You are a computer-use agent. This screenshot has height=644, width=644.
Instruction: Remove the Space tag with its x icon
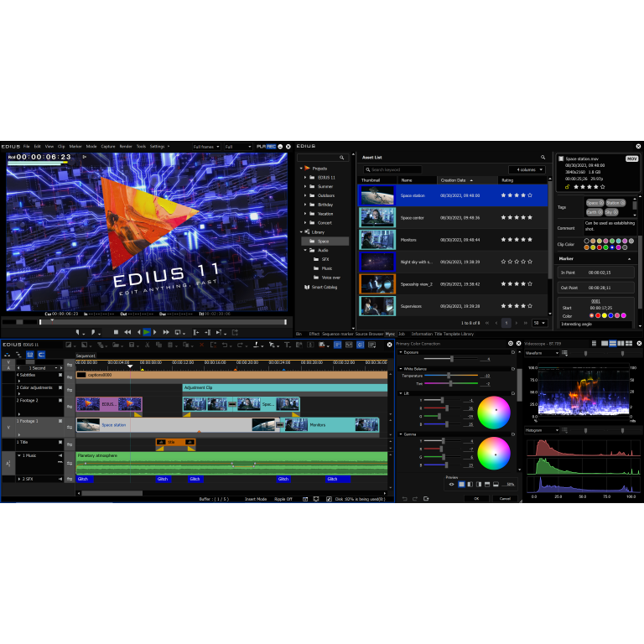(x=601, y=203)
